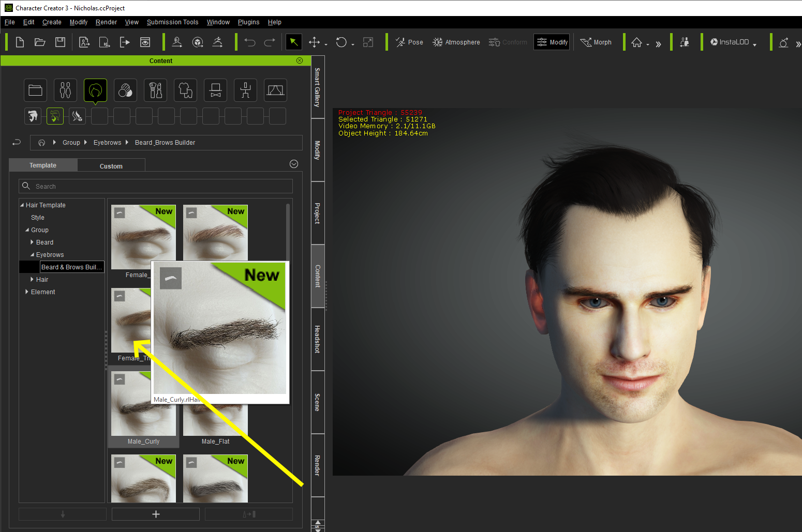This screenshot has height=532, width=802.
Task: Click the export arrow icon in the toolbar
Action: click(125, 42)
